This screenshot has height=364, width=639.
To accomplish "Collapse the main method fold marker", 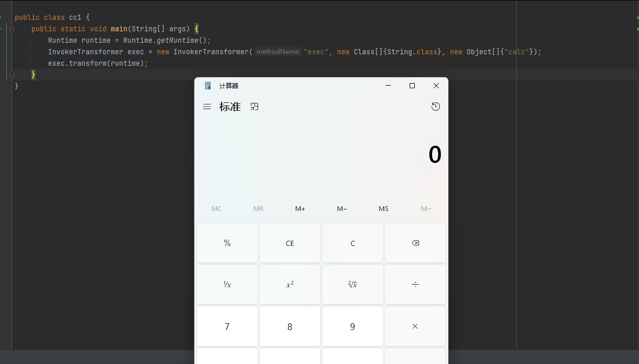I will click(x=11, y=29).
